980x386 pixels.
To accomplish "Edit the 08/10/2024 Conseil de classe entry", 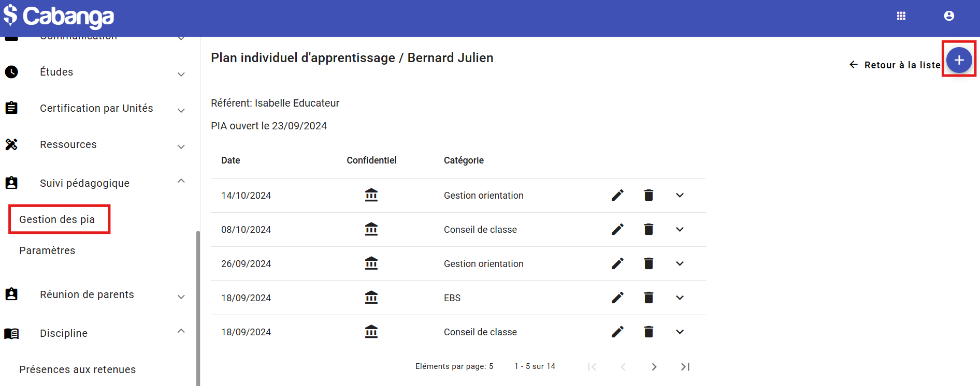I will [x=617, y=229].
